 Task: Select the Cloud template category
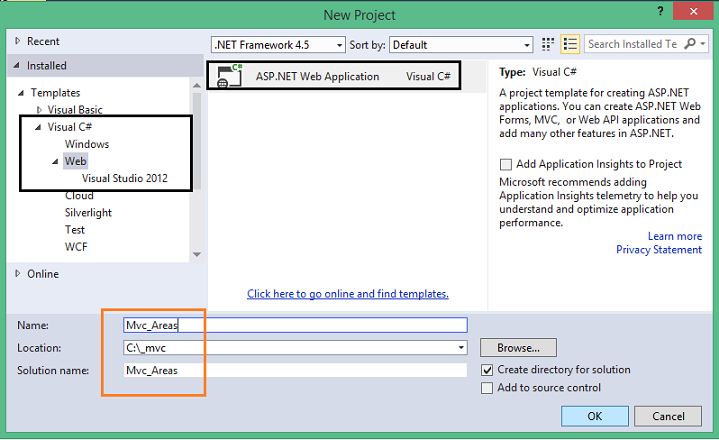click(79, 196)
